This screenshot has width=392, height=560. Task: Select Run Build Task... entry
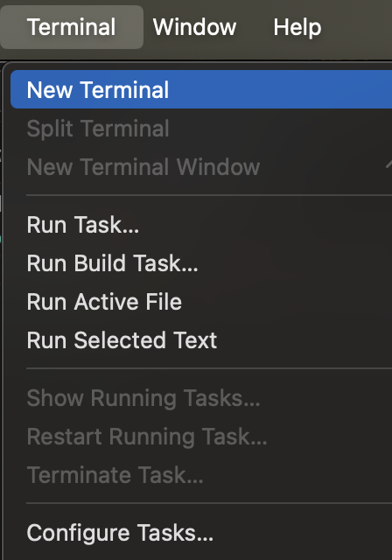[201, 263]
